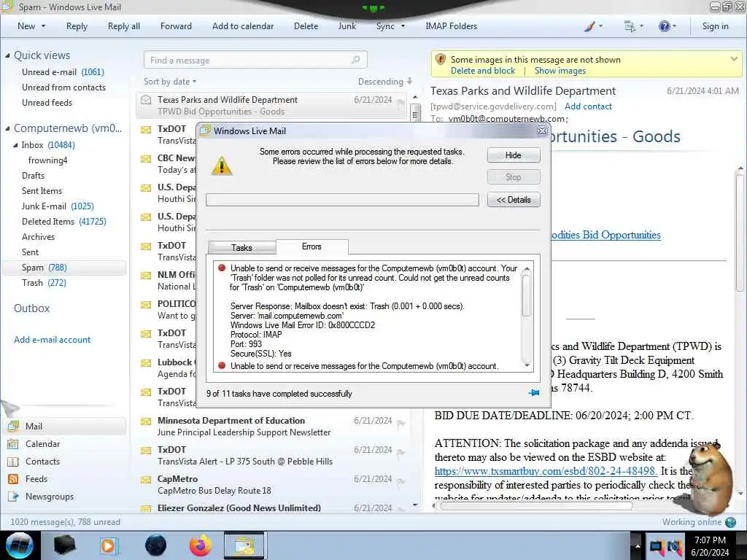The height and width of the screenshot is (560, 747).
Task: Click Add e-mail account link
Action: pos(52,340)
